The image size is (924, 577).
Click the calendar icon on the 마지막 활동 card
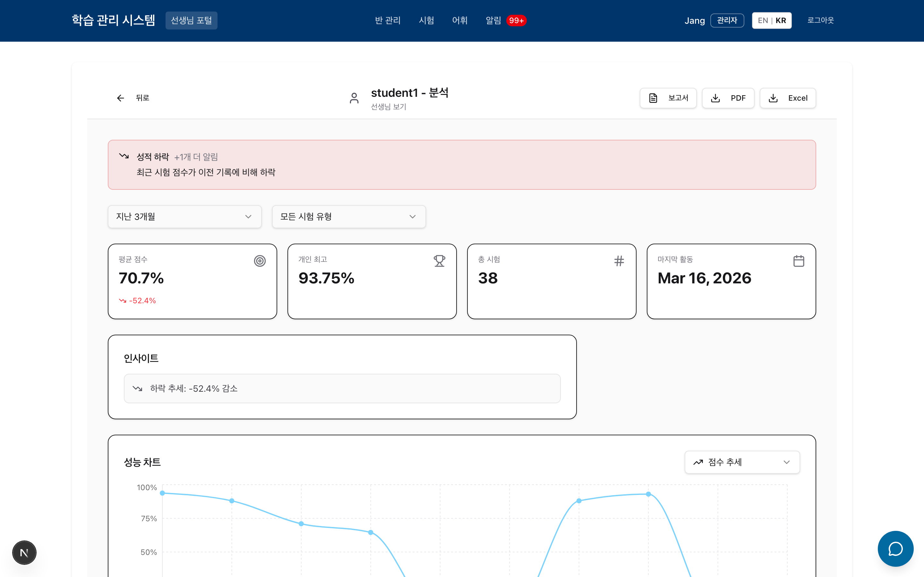click(x=799, y=261)
